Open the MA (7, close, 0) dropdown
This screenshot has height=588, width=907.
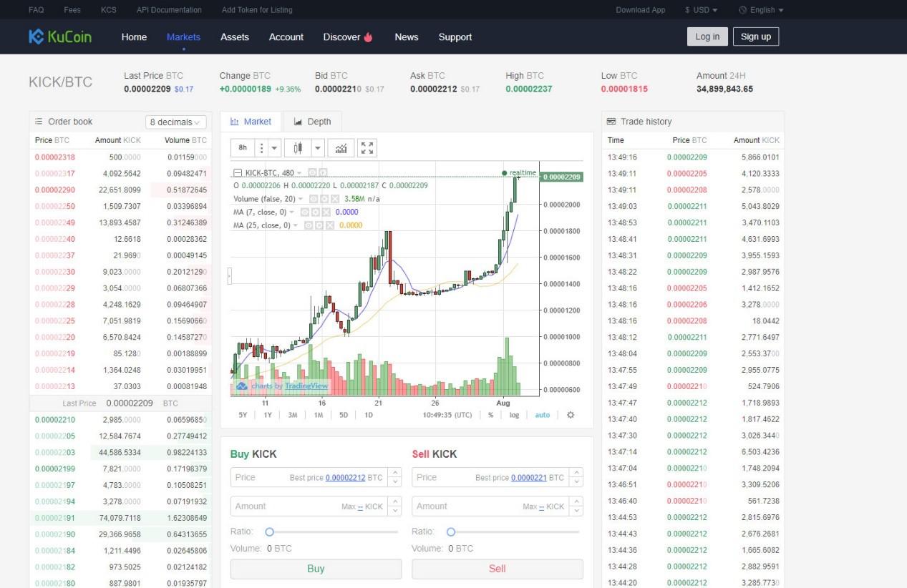pos(291,212)
